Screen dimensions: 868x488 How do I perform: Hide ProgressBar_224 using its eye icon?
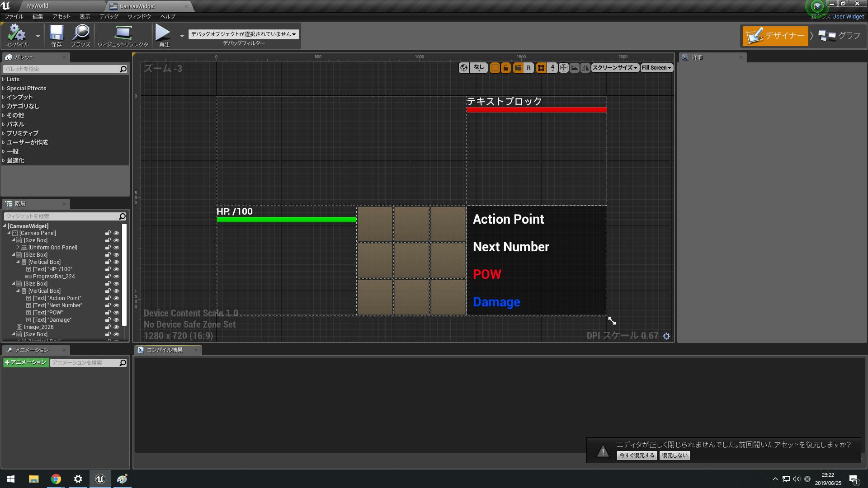tap(116, 277)
